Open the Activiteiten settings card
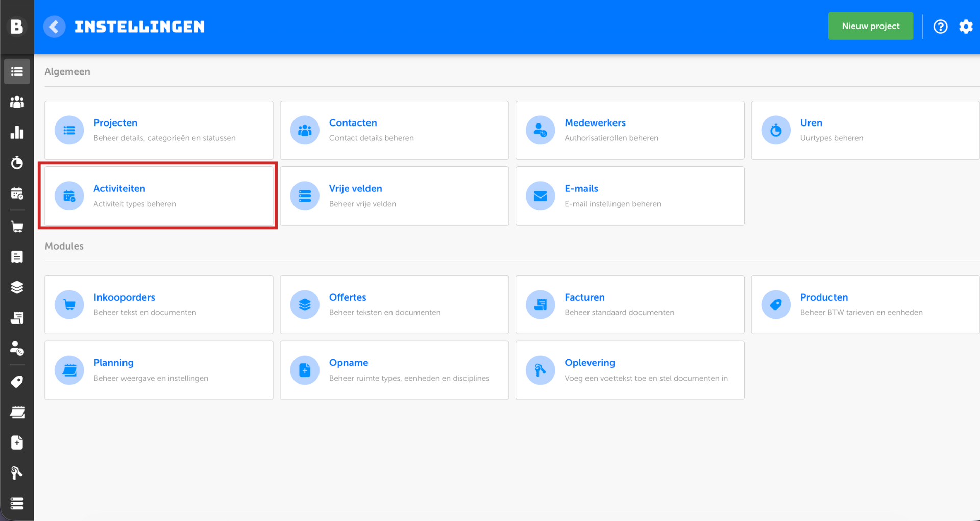This screenshot has width=980, height=521. pos(159,196)
